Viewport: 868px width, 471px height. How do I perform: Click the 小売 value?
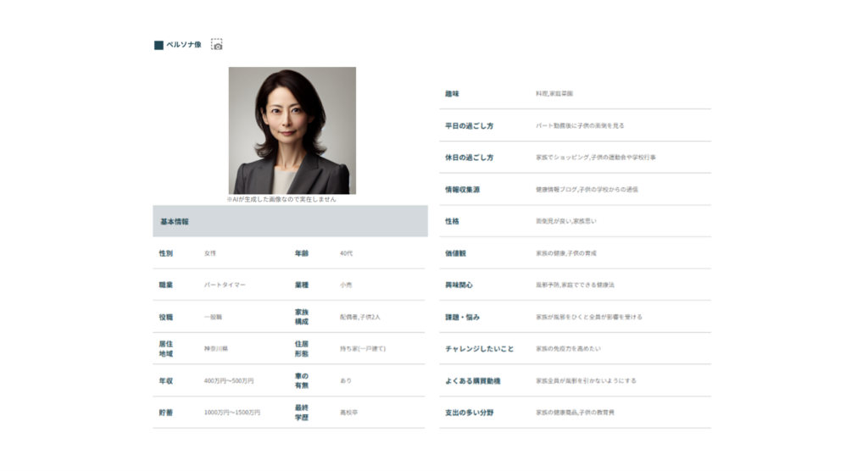click(346, 285)
